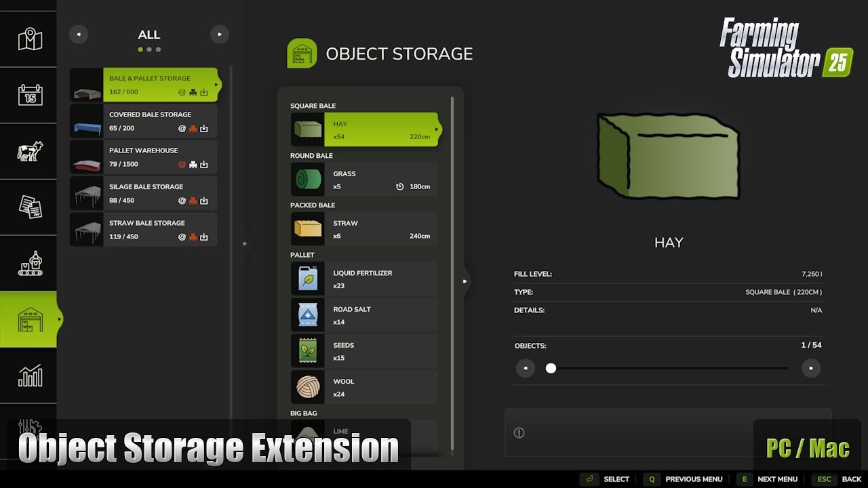The height and width of the screenshot is (488, 868).
Task: Click the Q key hint button
Action: click(x=652, y=479)
